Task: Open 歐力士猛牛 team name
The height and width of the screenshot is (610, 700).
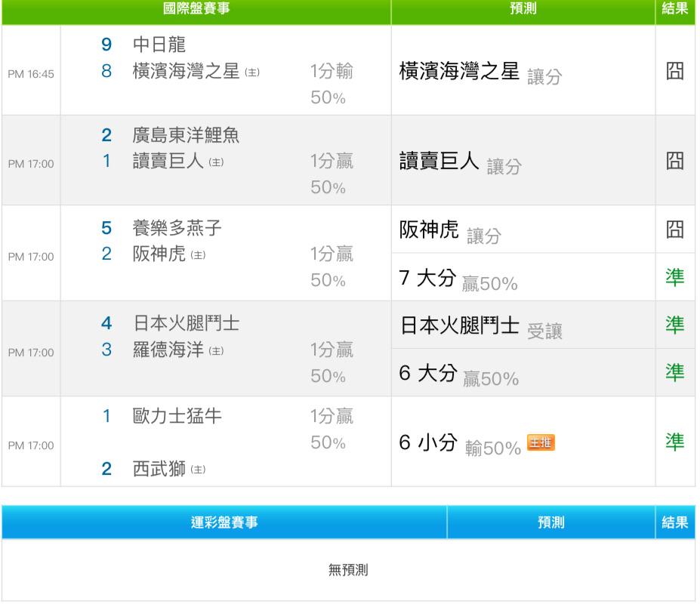Action: tap(177, 415)
